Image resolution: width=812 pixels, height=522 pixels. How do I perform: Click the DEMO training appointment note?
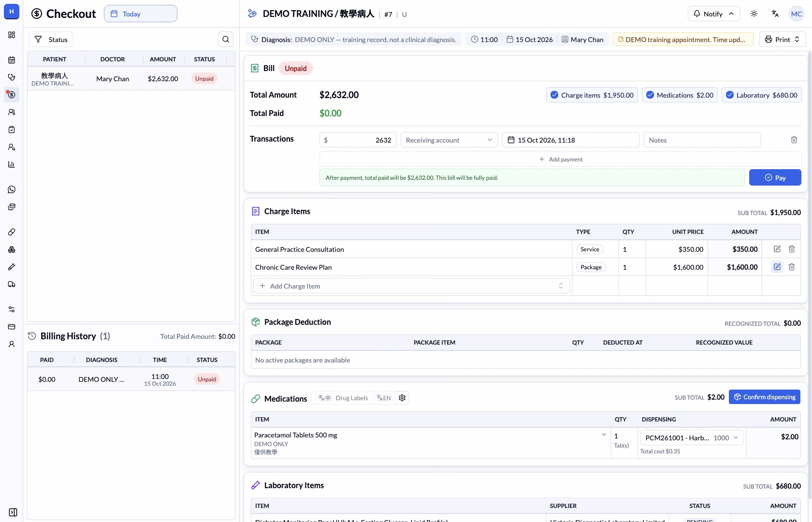coord(682,39)
